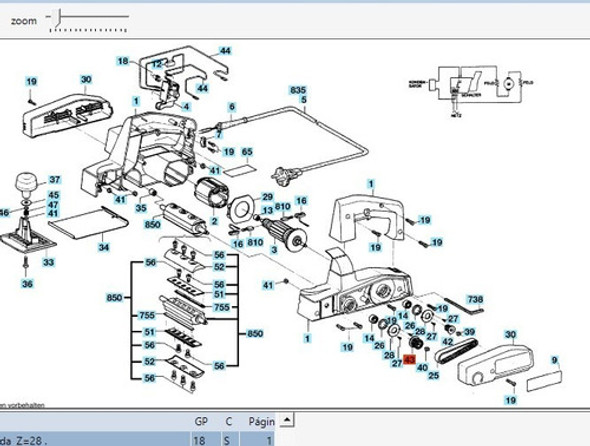Click part label 39 near the drive pulley
This screenshot has height=446, width=590.
coord(469,332)
